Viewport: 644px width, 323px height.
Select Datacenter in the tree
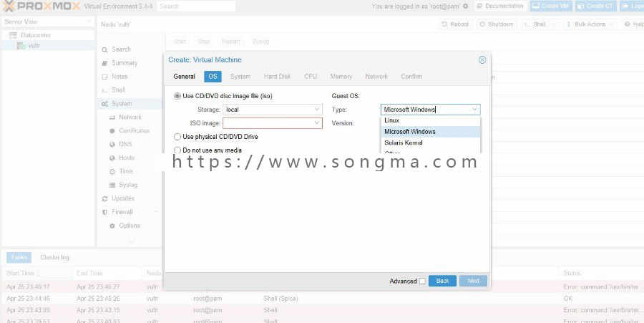click(x=35, y=35)
